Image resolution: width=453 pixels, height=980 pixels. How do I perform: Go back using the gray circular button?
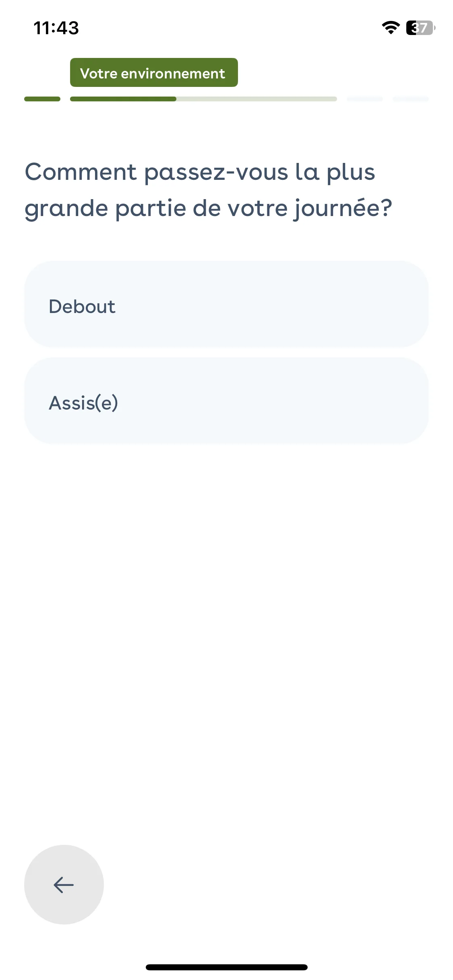[64, 885]
